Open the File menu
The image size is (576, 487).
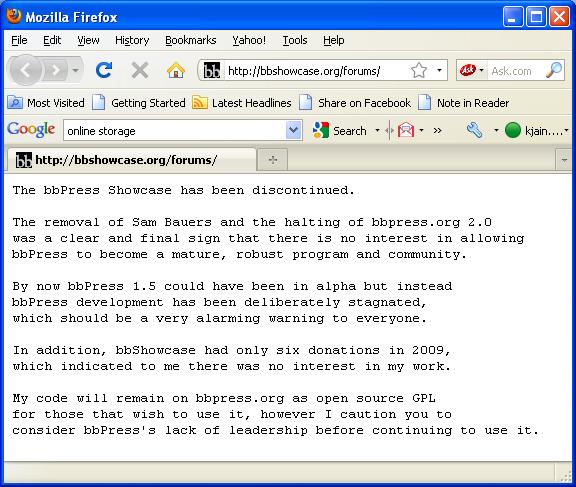(19, 40)
